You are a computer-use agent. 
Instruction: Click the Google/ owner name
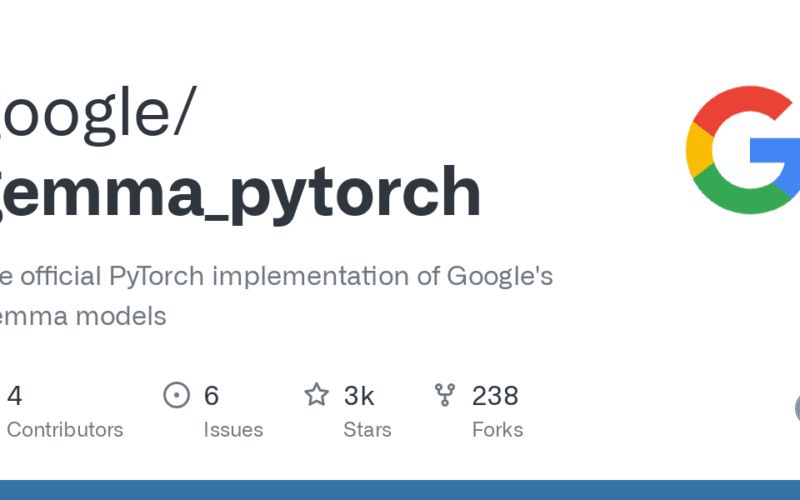pos(95,113)
